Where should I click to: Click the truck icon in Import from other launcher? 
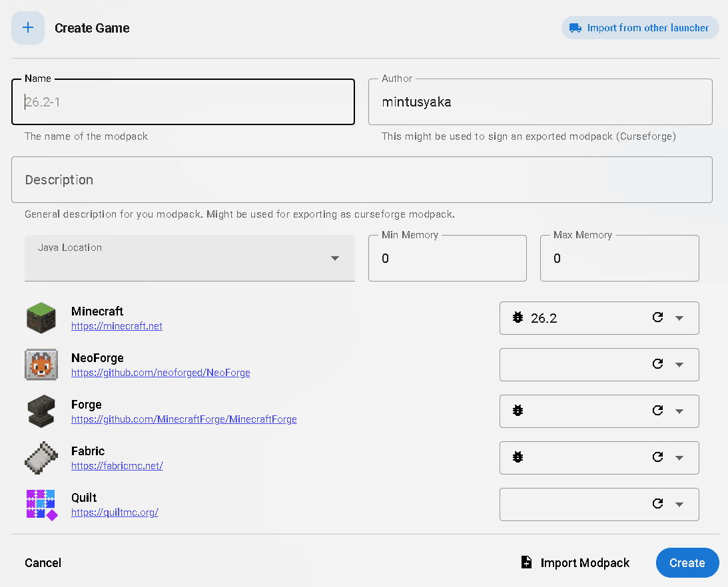pos(575,28)
